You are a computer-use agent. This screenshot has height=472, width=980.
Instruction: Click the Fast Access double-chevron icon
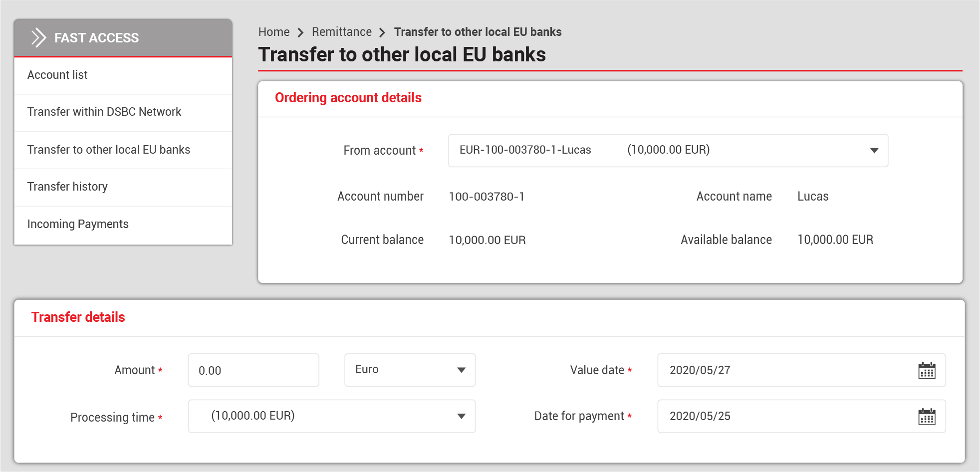[38, 38]
